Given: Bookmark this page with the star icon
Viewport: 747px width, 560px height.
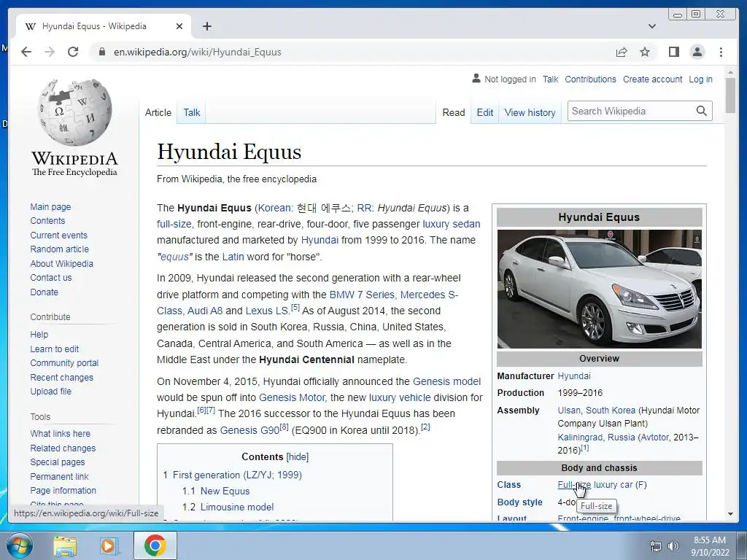Looking at the screenshot, I should pyautogui.click(x=645, y=52).
